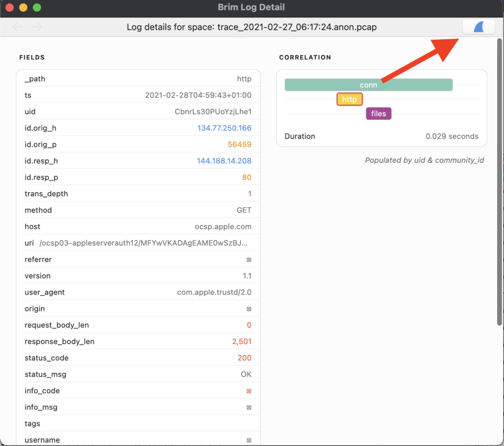Click the red info_code null icon

[249, 391]
